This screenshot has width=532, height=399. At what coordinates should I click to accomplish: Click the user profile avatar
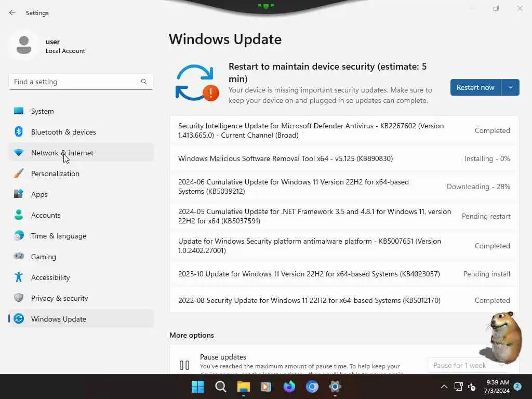[24, 45]
